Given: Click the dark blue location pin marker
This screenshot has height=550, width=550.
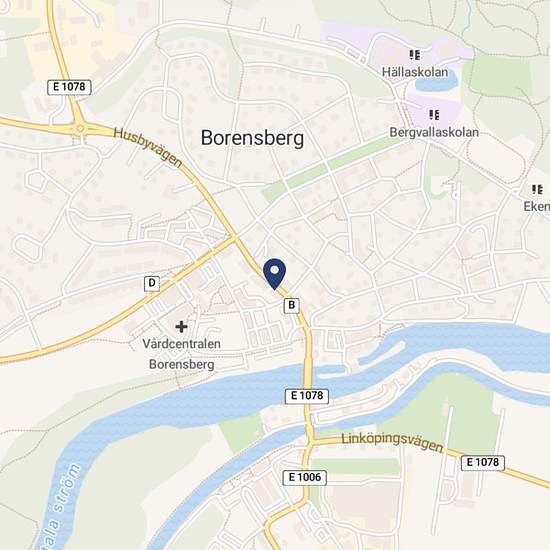Looking at the screenshot, I should tap(275, 274).
